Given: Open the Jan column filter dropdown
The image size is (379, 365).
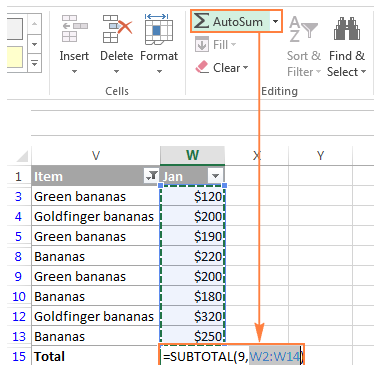Looking at the screenshot, I should [215, 176].
